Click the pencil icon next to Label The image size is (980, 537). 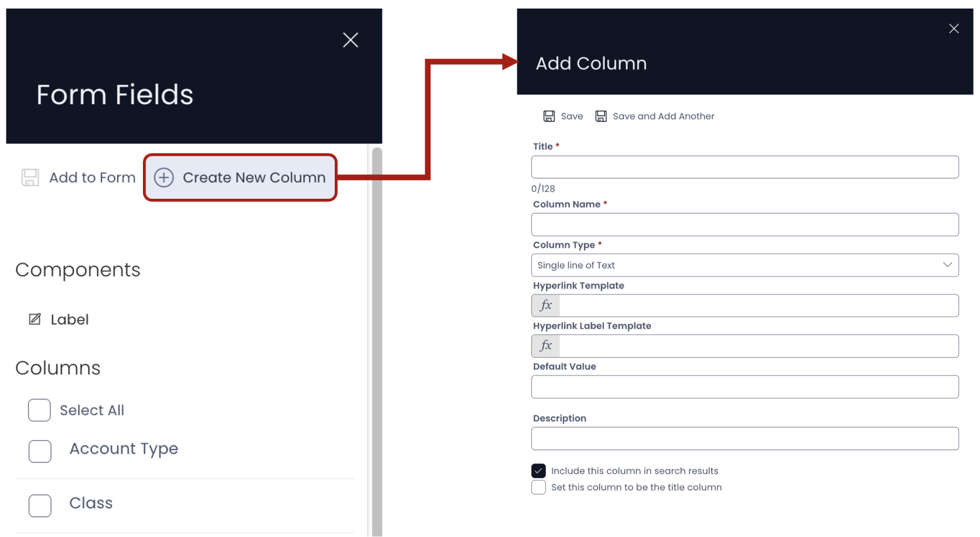click(35, 318)
